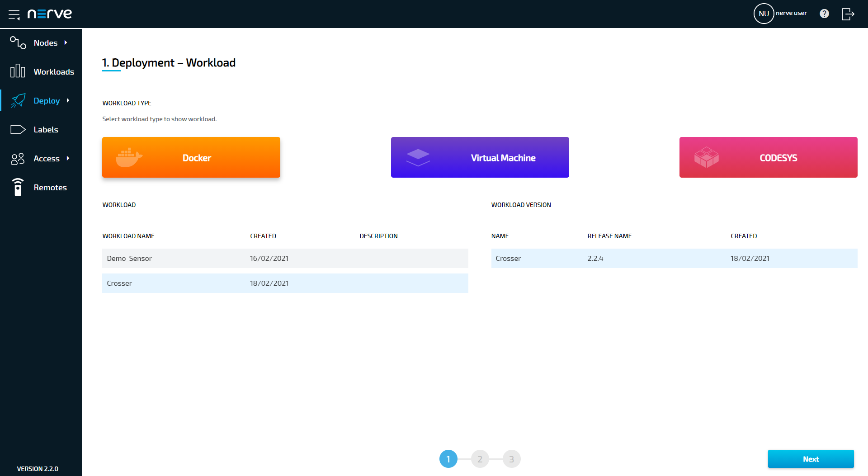The width and height of the screenshot is (868, 476).
Task: Open Workloads via its bar chart icon
Action: pos(18,71)
